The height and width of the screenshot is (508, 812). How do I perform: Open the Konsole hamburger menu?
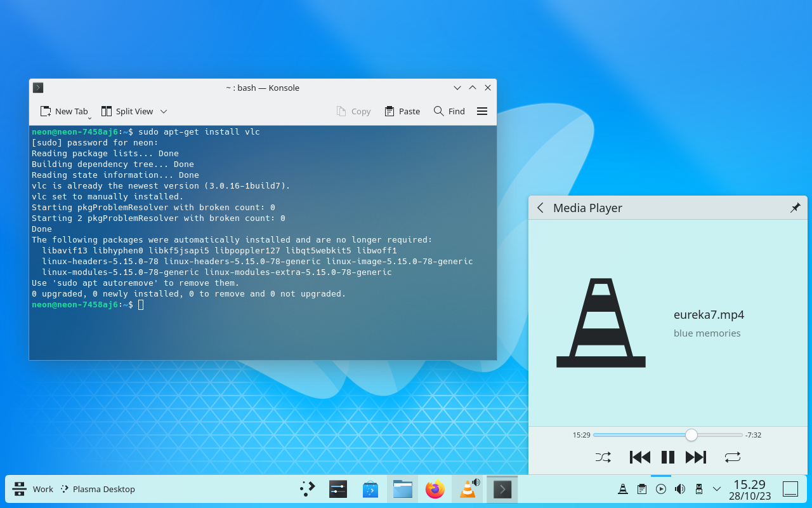[x=482, y=111]
